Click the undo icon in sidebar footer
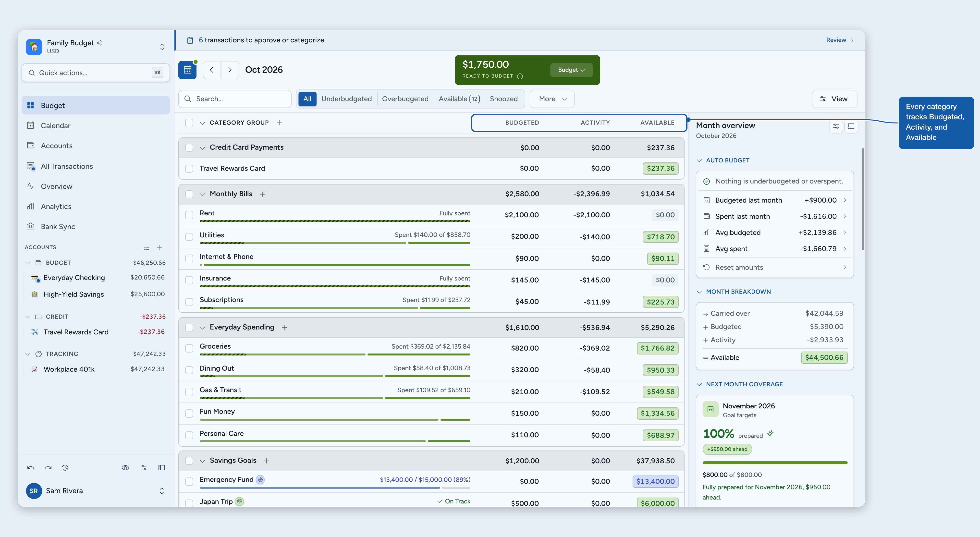The width and height of the screenshot is (980, 537). coord(31,468)
